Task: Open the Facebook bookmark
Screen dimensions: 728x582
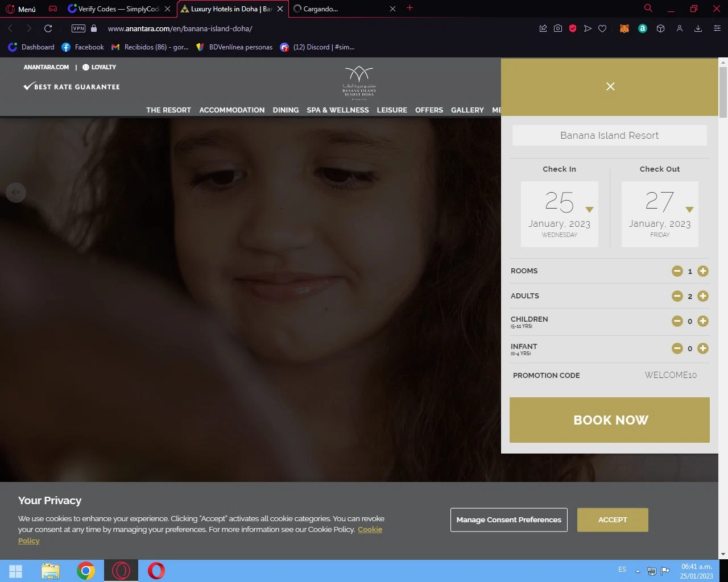Action: [82, 47]
